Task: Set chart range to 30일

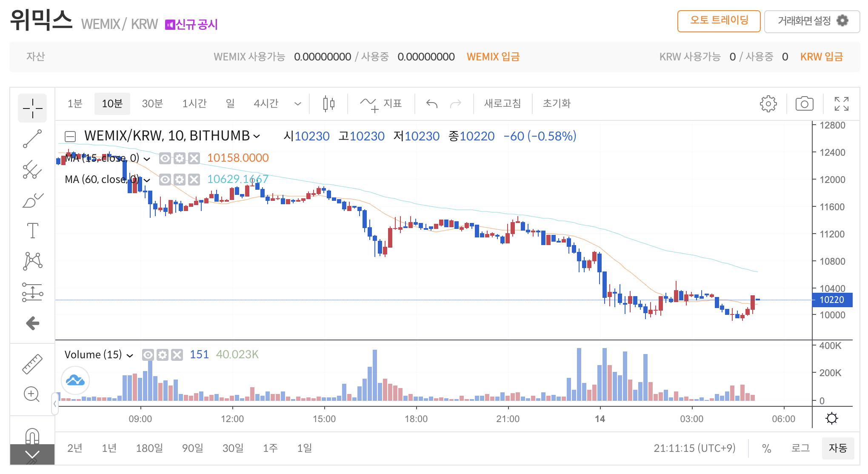Action: coord(233,448)
